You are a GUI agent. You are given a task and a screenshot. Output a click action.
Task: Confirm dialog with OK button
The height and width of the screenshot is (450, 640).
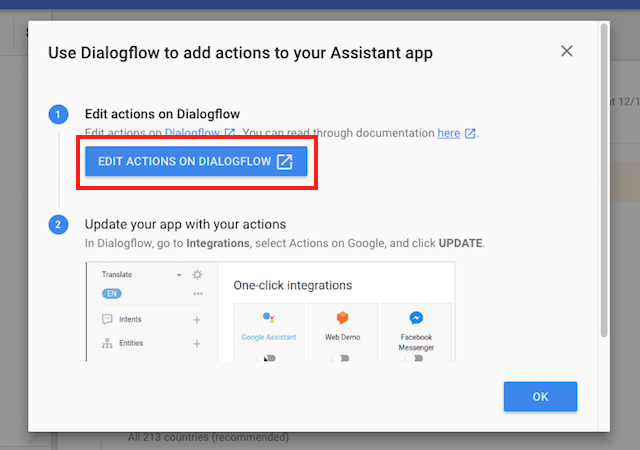540,397
